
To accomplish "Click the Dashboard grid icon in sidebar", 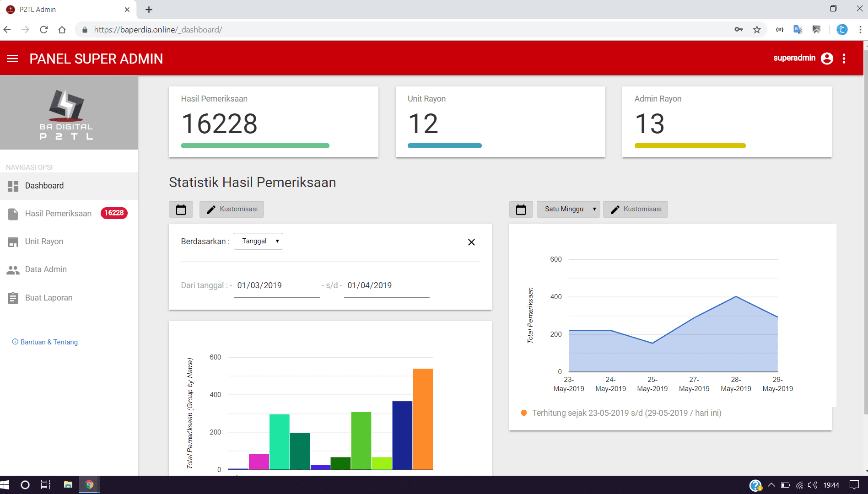I will coord(13,186).
